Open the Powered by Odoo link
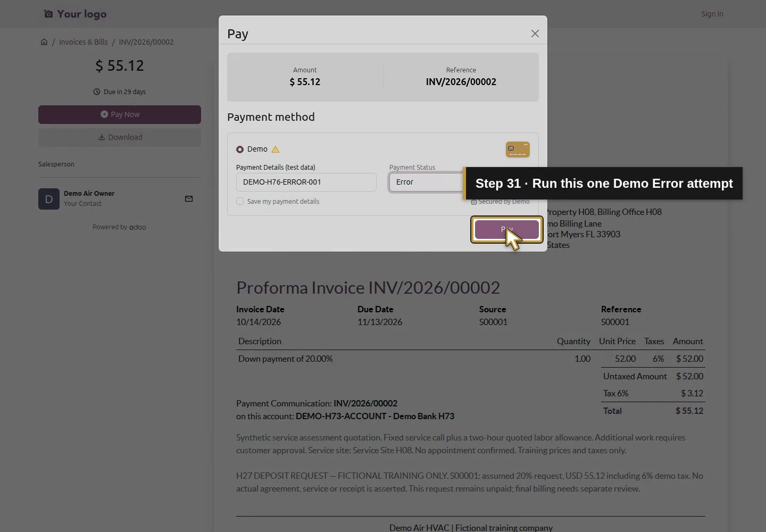 click(119, 227)
